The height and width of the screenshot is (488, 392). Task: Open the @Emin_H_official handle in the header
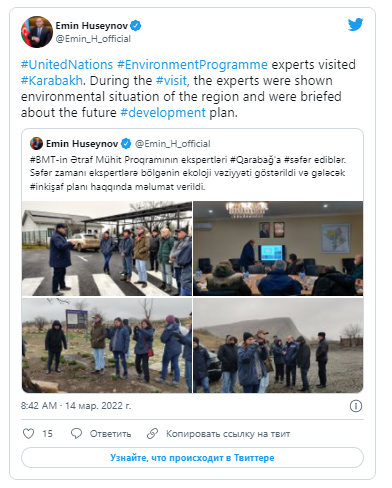(x=93, y=39)
